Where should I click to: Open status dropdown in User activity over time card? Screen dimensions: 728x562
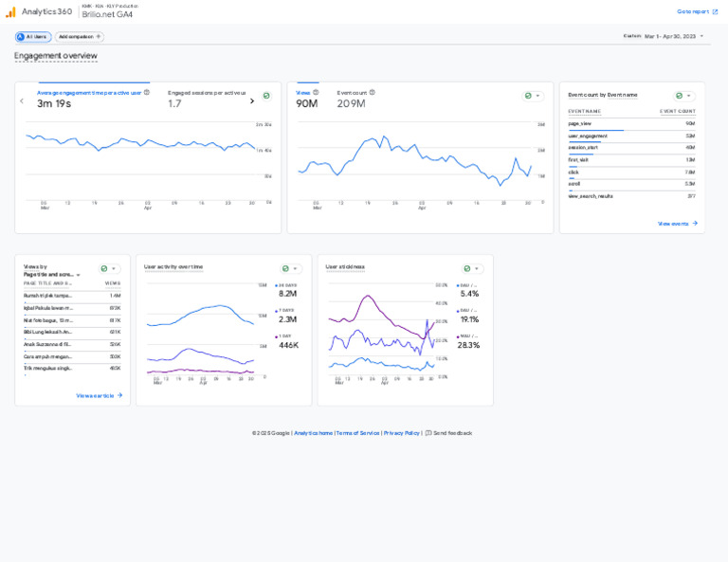click(x=291, y=269)
